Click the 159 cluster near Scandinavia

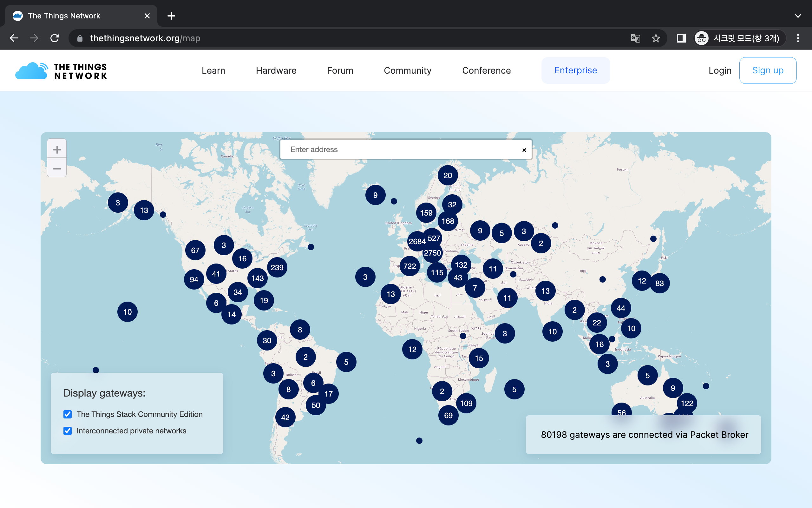[426, 213]
